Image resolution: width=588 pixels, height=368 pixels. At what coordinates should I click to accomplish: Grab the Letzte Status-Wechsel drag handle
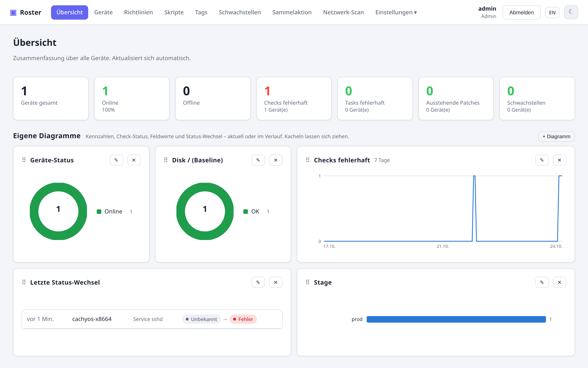[24, 282]
